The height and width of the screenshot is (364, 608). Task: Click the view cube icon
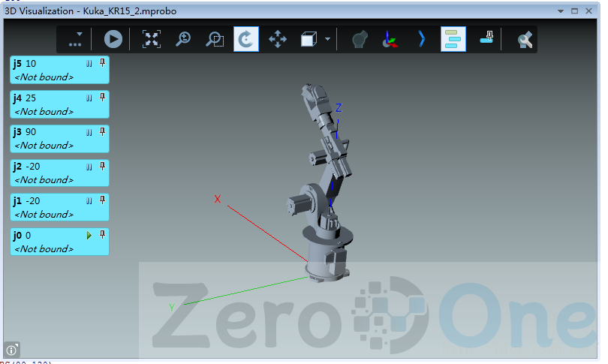309,39
